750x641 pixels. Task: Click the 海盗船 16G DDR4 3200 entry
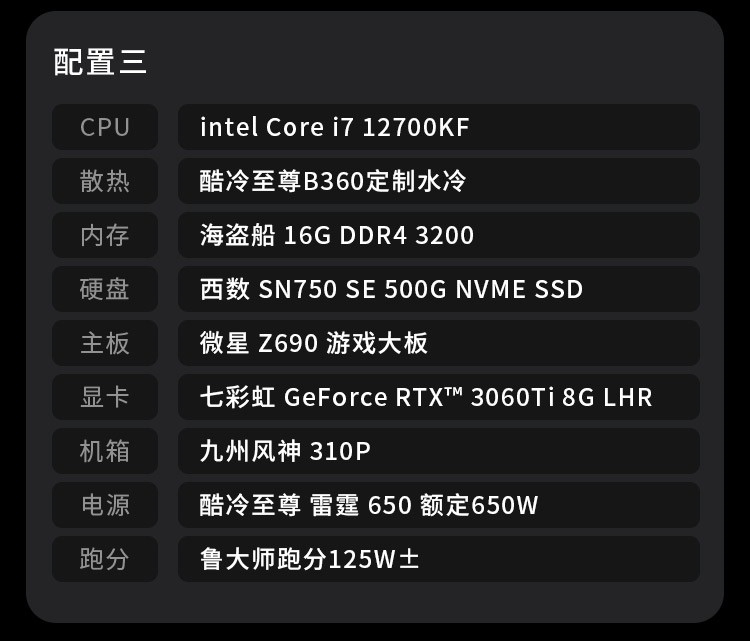[x=337, y=236]
